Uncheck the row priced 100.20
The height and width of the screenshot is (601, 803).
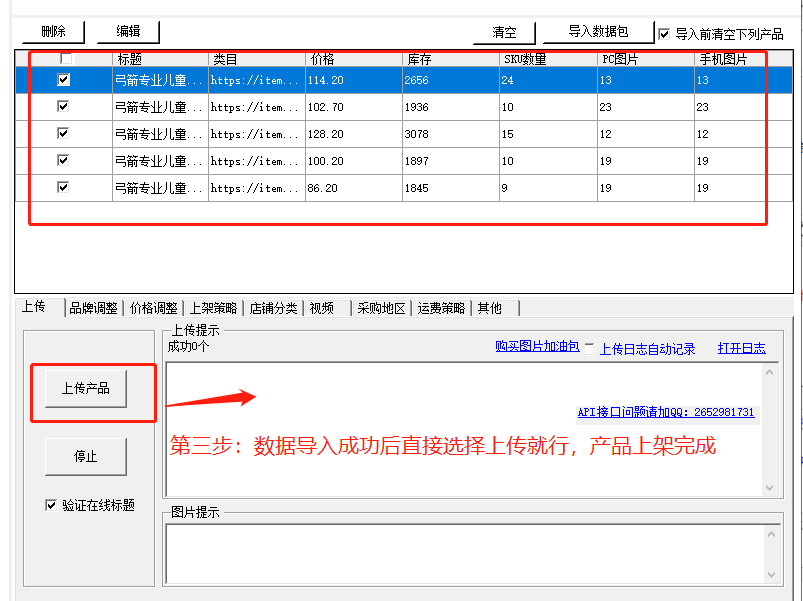pos(63,161)
